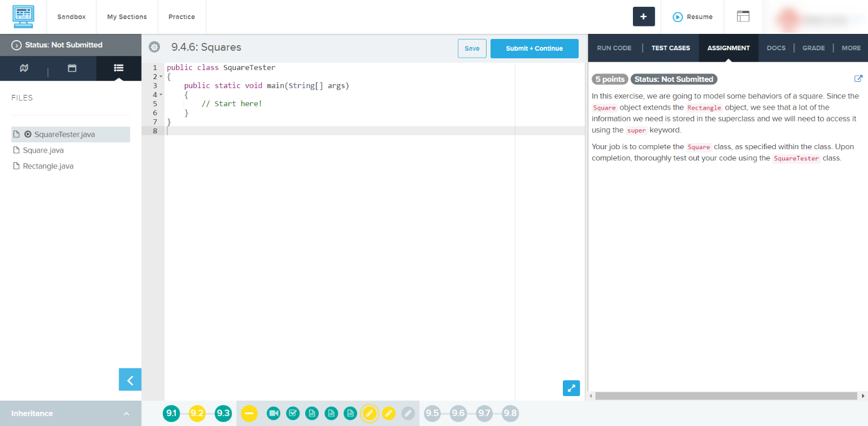Go to lesson 9.7

484,414
